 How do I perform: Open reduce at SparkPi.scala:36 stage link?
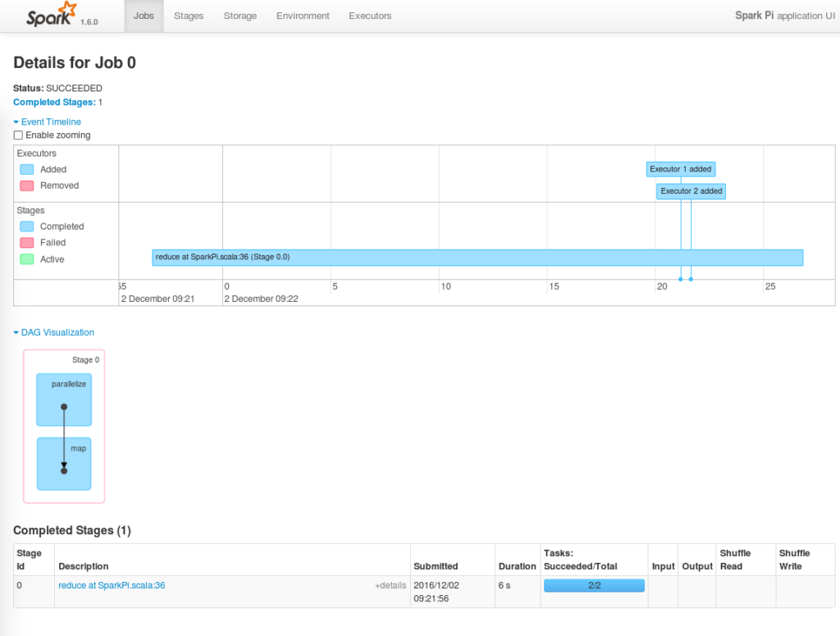[x=112, y=585]
